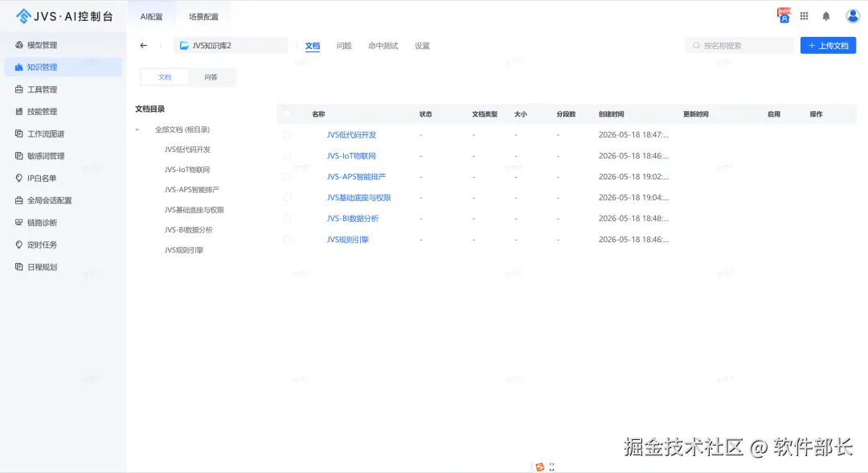The image size is (868, 473).
Task: Click the orange S icon at bottom
Action: pos(540,467)
